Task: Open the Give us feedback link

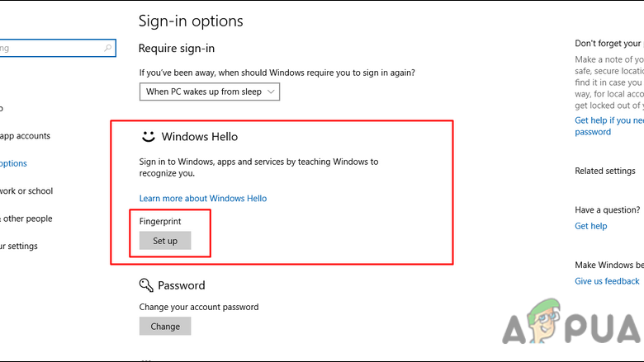Action: coord(608,281)
